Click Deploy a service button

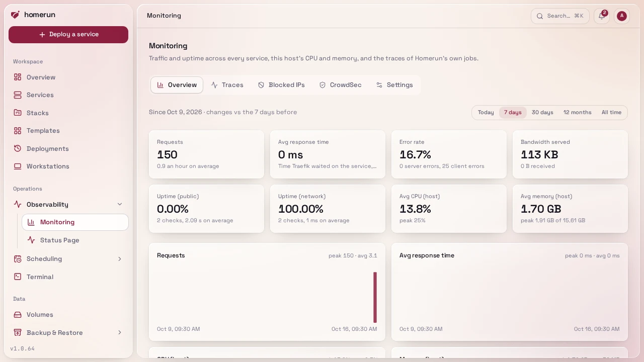click(68, 35)
